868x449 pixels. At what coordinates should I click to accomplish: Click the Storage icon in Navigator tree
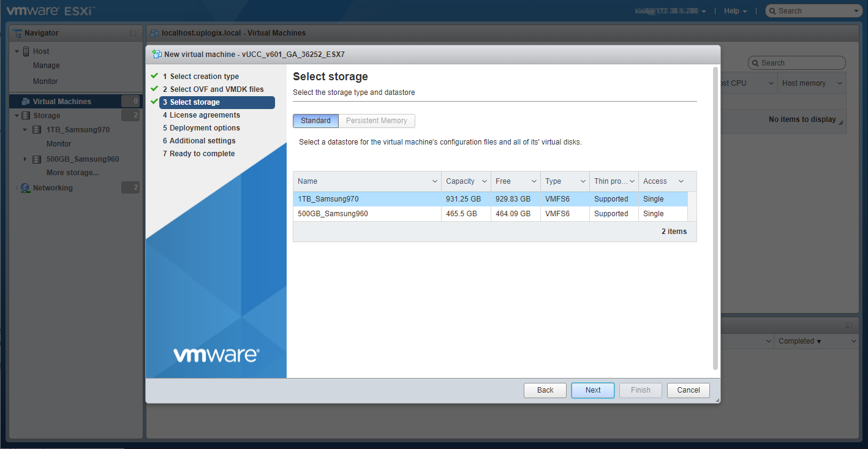26,116
